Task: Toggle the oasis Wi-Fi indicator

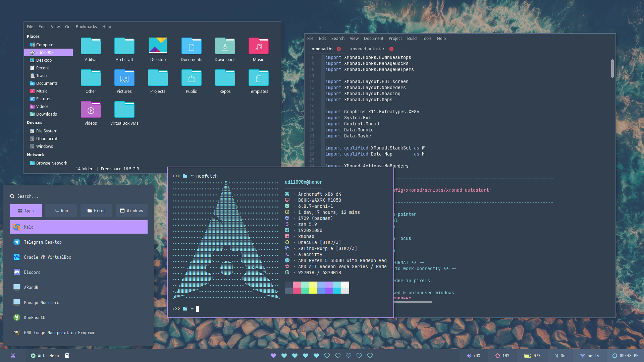Action: tap(590, 356)
